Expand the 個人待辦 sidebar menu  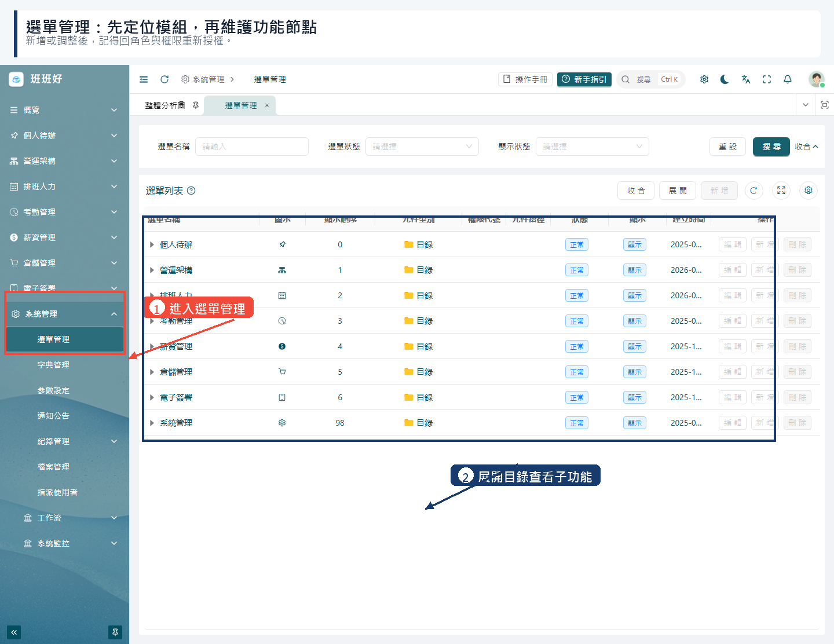click(x=64, y=136)
